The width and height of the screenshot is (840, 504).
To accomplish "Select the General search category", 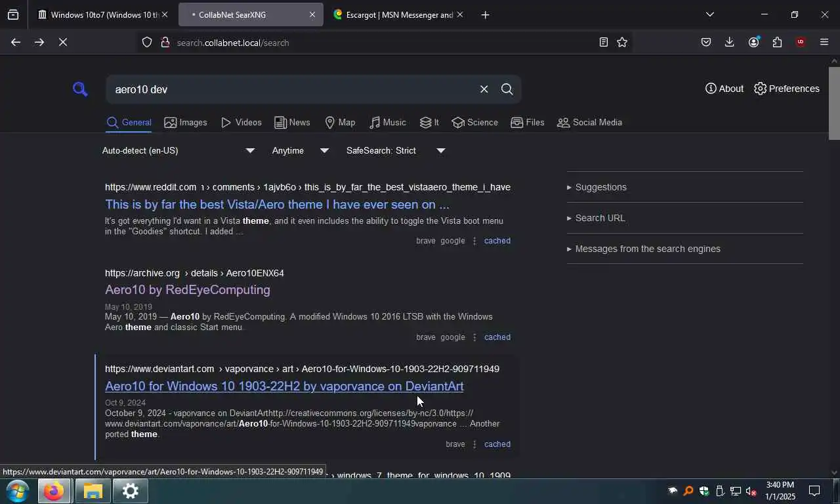I will pyautogui.click(x=129, y=122).
